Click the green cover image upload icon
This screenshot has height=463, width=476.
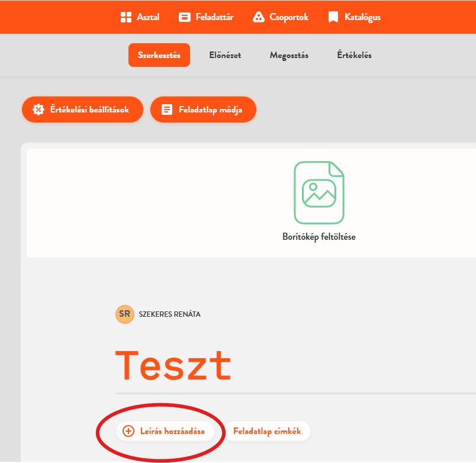pyautogui.click(x=319, y=192)
